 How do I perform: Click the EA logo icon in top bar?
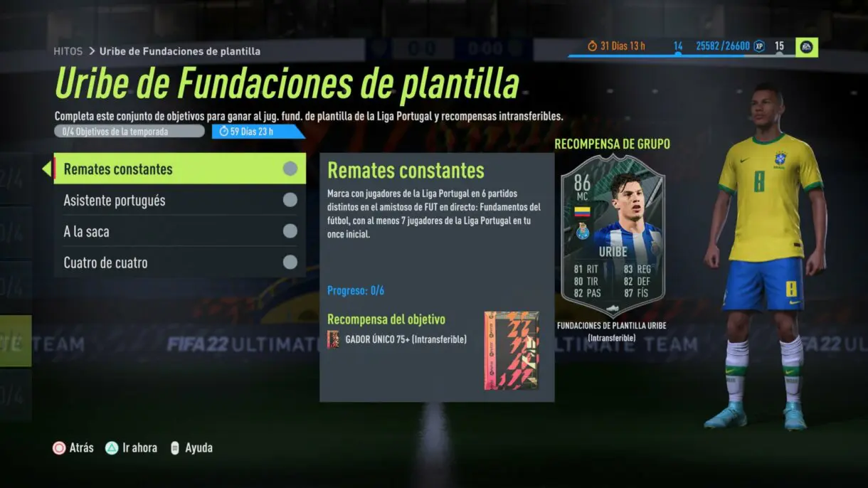[807, 46]
